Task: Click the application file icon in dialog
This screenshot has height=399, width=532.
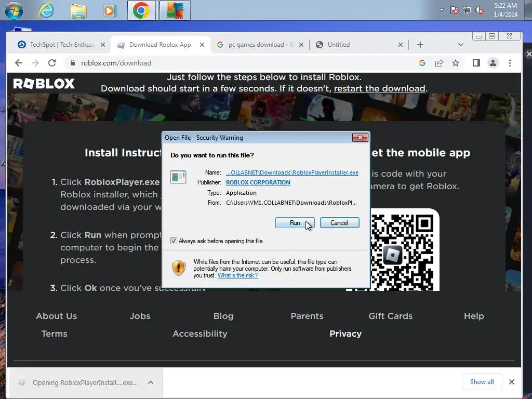Action: (x=178, y=177)
